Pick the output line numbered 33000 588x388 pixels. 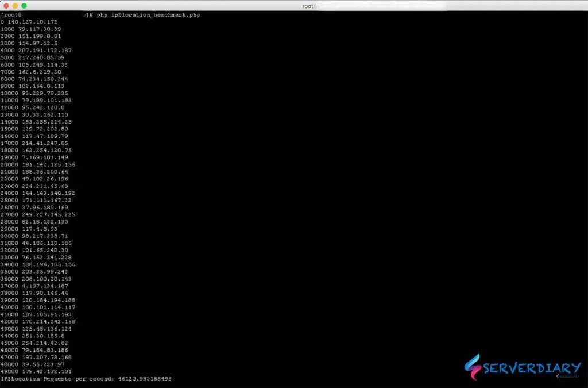36,258
